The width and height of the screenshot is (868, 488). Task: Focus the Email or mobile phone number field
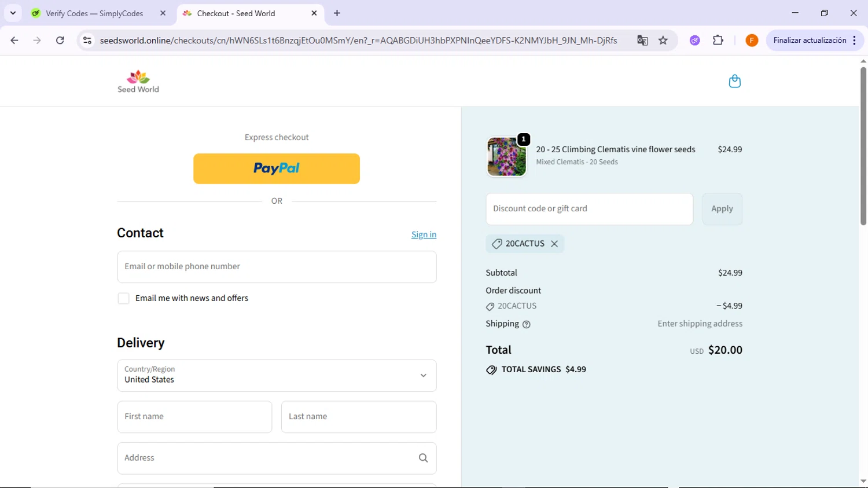pyautogui.click(x=277, y=267)
